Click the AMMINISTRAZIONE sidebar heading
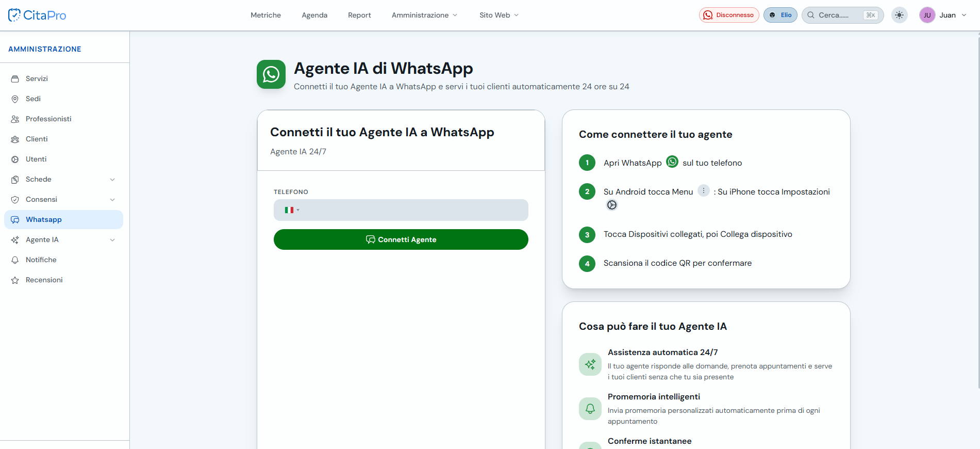Viewport: 980px width, 449px height. point(45,49)
